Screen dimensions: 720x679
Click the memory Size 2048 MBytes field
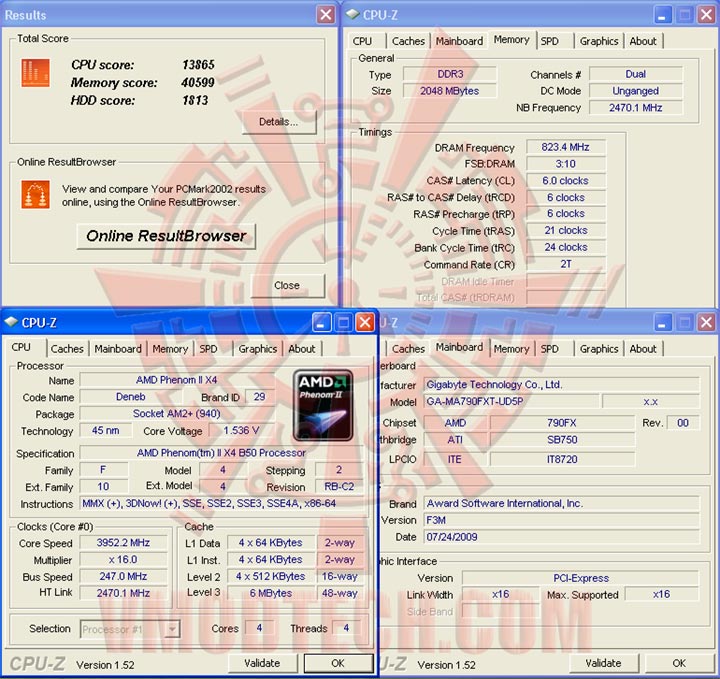point(450,91)
